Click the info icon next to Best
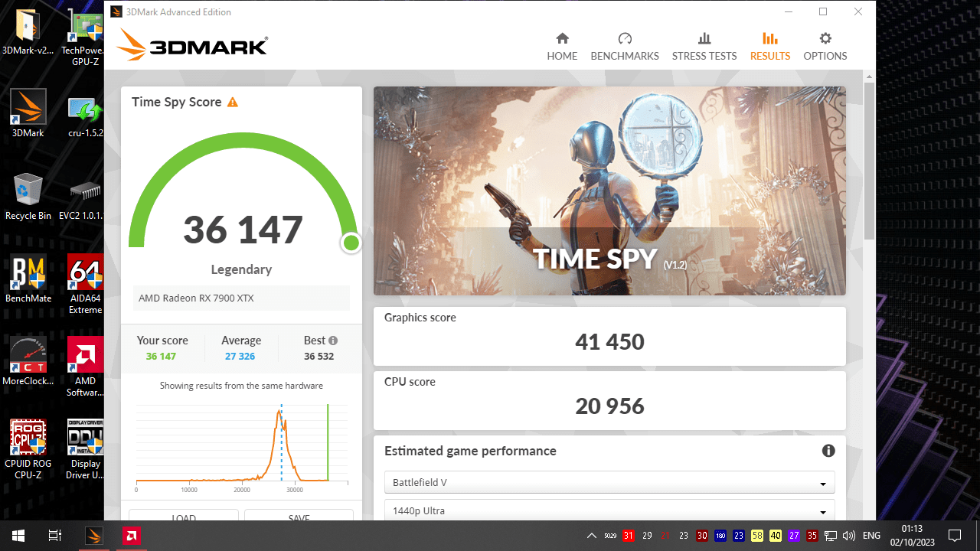 (x=333, y=341)
